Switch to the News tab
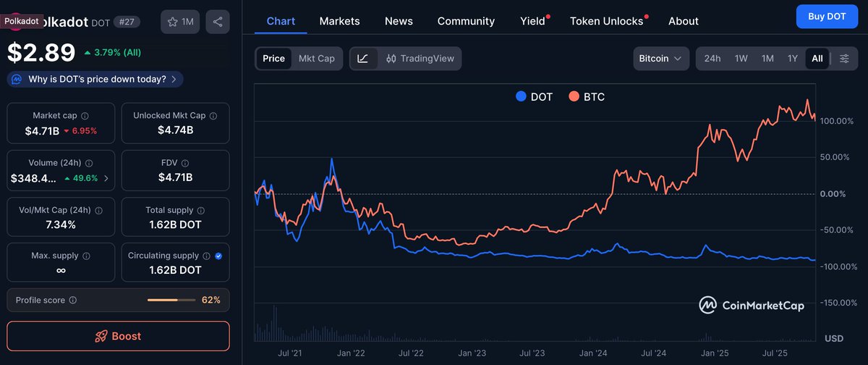 (399, 21)
